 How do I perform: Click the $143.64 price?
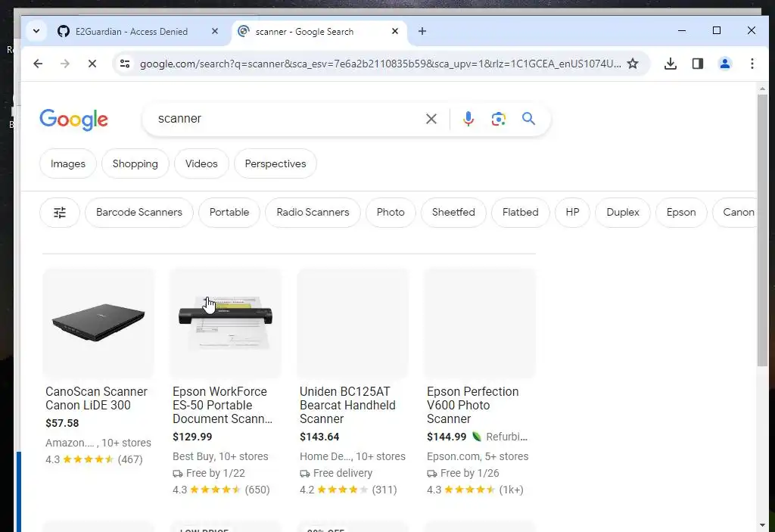pyautogui.click(x=319, y=437)
